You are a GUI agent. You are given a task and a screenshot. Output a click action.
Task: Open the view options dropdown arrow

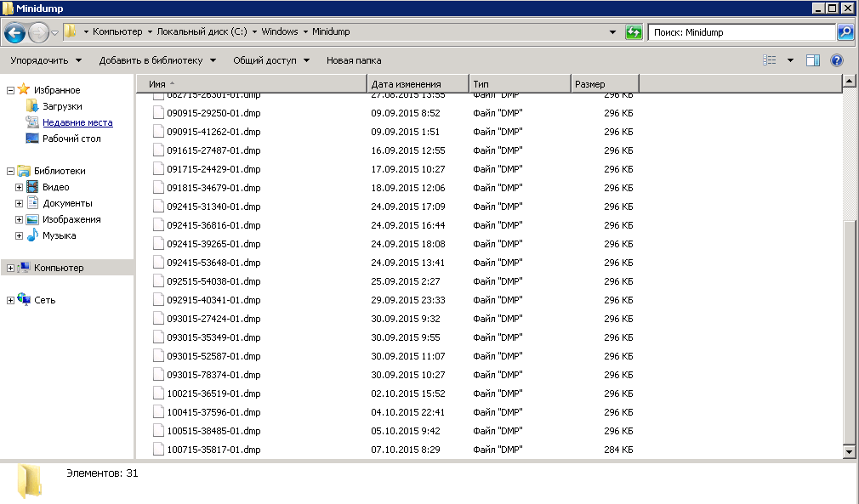(x=790, y=60)
